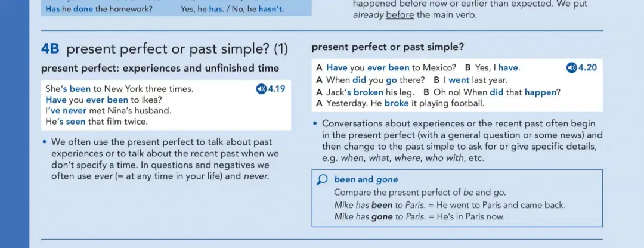Click the sentence 'I've never met Nina's husband.'
The width and height of the screenshot is (644, 248).
(109, 110)
